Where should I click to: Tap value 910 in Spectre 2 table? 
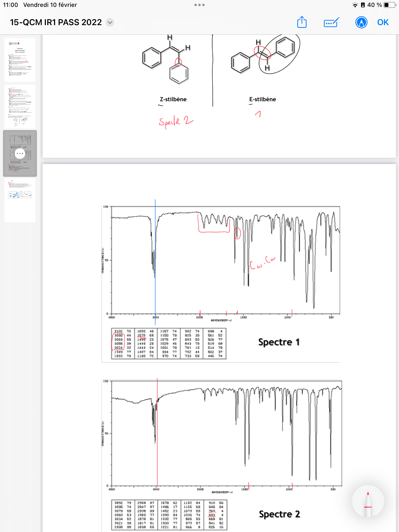click(212, 503)
